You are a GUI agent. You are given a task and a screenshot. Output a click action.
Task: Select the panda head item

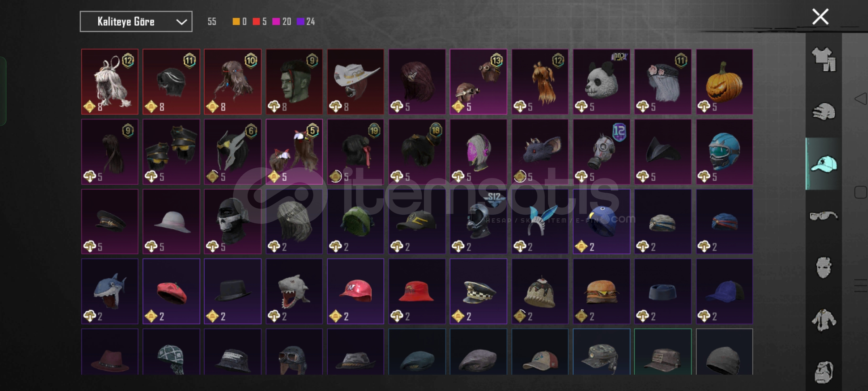pos(601,82)
